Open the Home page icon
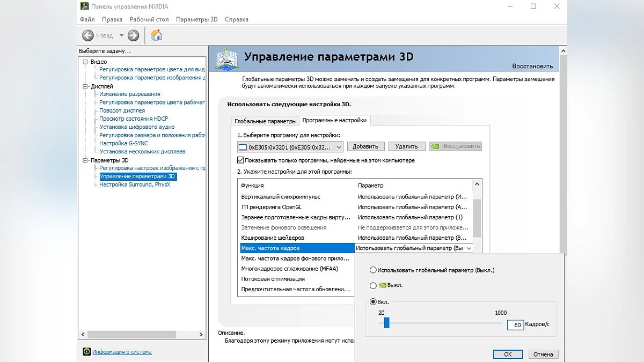This screenshot has width=644, height=362. coord(156,35)
